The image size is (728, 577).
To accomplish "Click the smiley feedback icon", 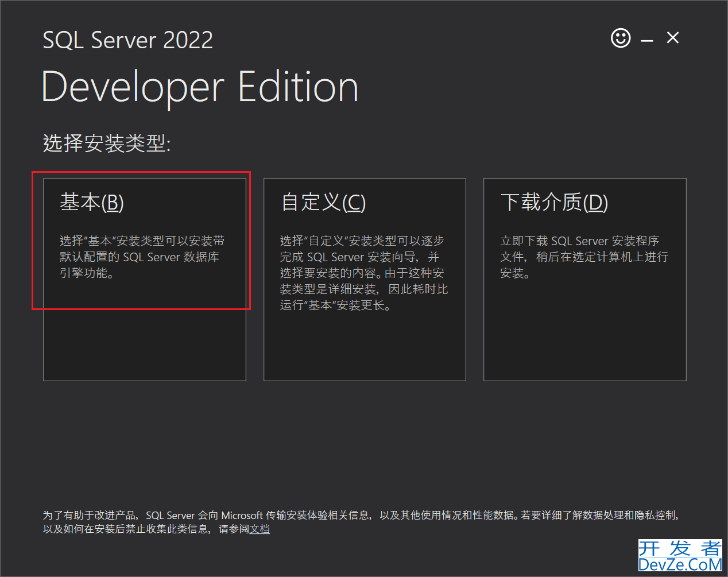I will 621,38.
